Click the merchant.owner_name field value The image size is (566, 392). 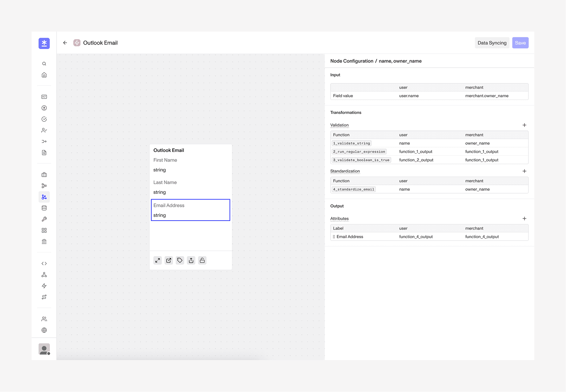(x=487, y=96)
